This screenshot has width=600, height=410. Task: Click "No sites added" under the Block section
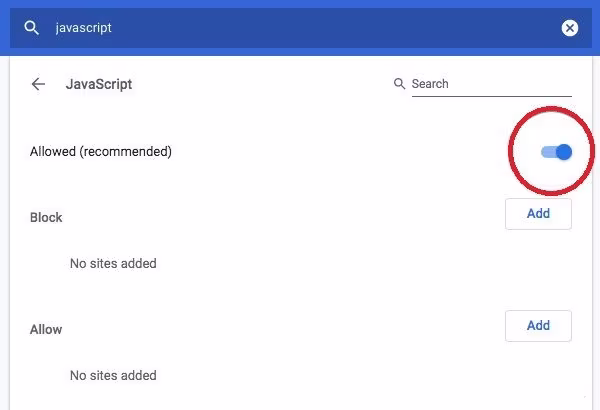click(x=113, y=264)
